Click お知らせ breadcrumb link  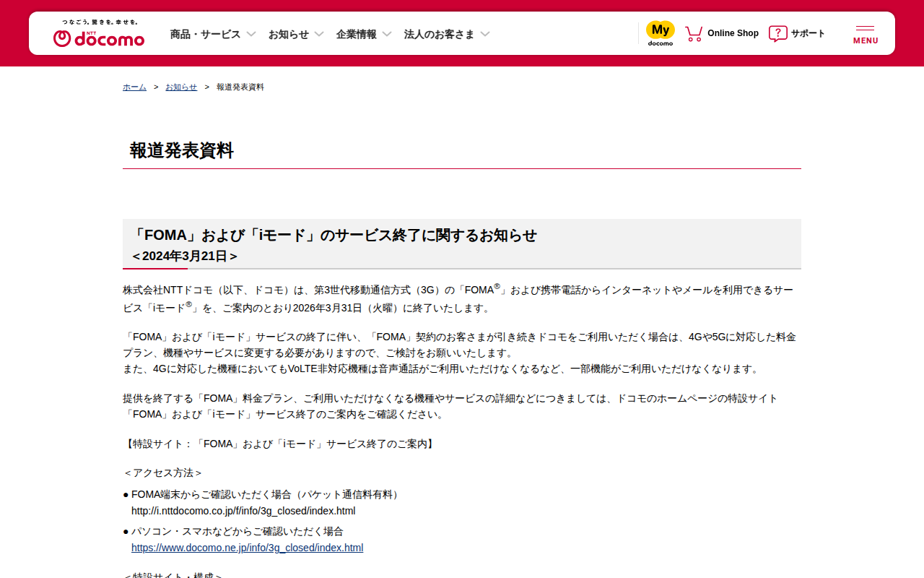(181, 87)
